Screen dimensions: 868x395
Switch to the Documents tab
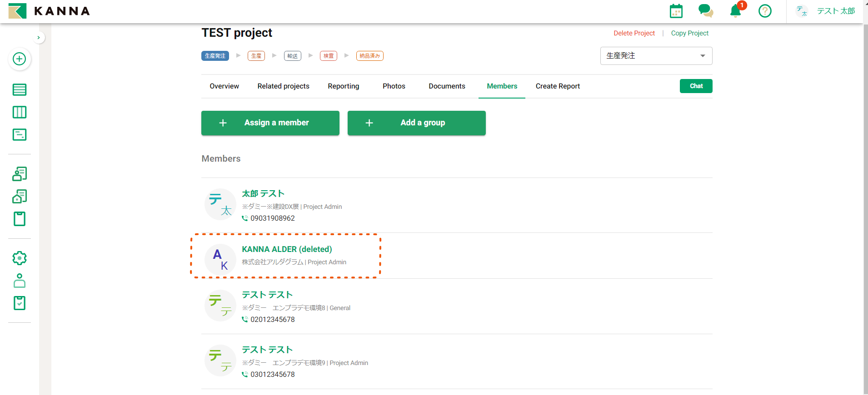447,86
